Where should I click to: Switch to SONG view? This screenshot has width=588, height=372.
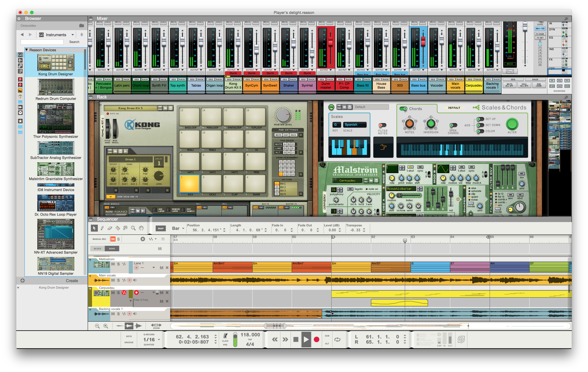tap(112, 249)
